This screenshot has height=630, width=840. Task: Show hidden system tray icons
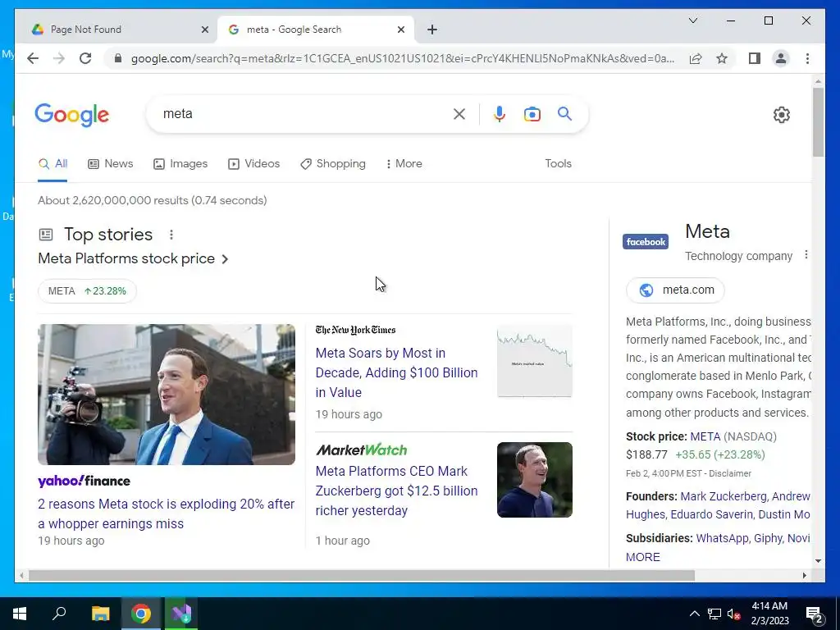(x=694, y=614)
